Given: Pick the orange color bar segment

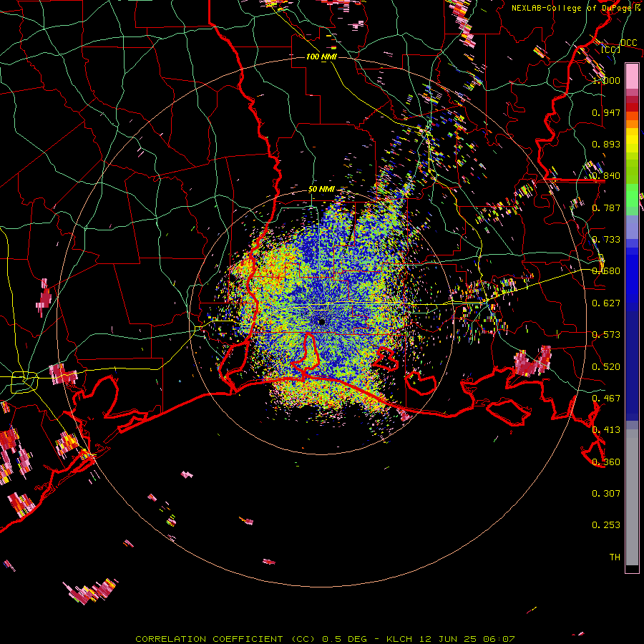Looking at the screenshot, I should pyautogui.click(x=632, y=124).
